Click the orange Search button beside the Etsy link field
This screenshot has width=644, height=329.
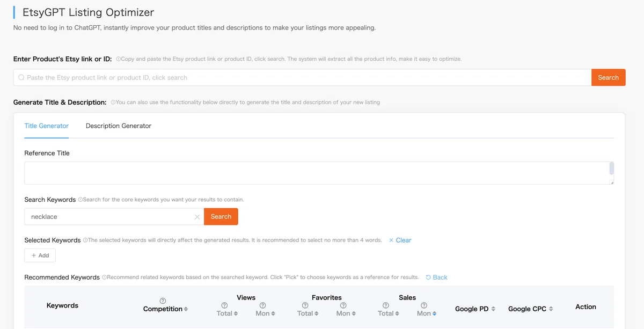tap(608, 77)
